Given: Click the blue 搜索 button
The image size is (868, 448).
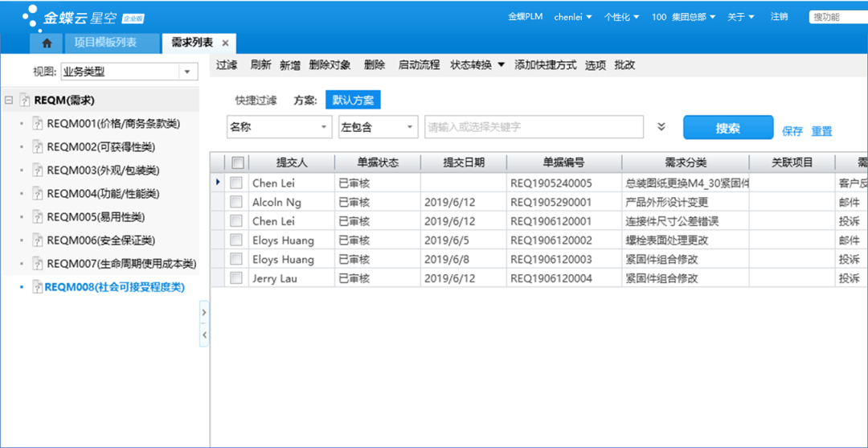Looking at the screenshot, I should click(727, 128).
